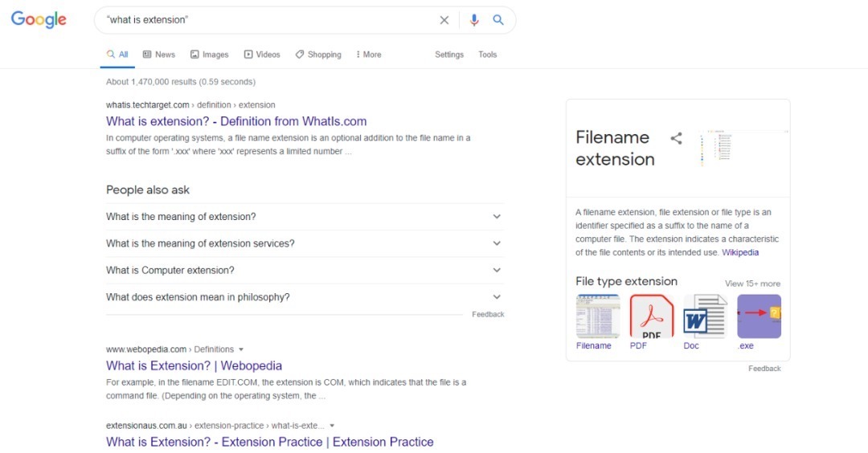Clear the search box with X icon
The width and height of the screenshot is (868, 453).
[x=444, y=20]
